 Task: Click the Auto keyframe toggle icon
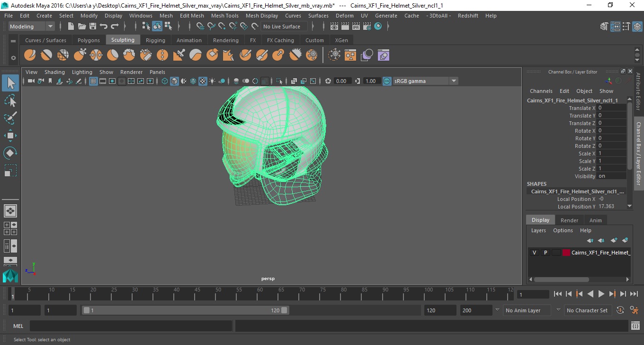[621, 310]
